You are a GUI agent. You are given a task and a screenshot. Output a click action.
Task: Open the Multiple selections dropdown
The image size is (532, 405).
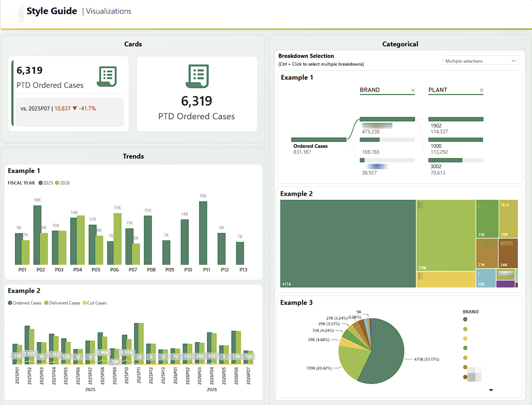[x=481, y=61]
